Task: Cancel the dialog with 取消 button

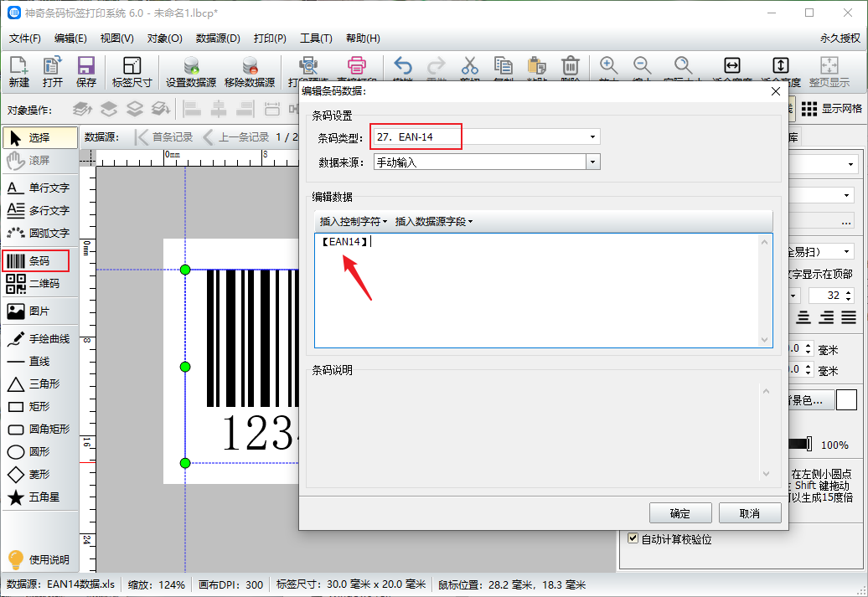Action: (750, 513)
